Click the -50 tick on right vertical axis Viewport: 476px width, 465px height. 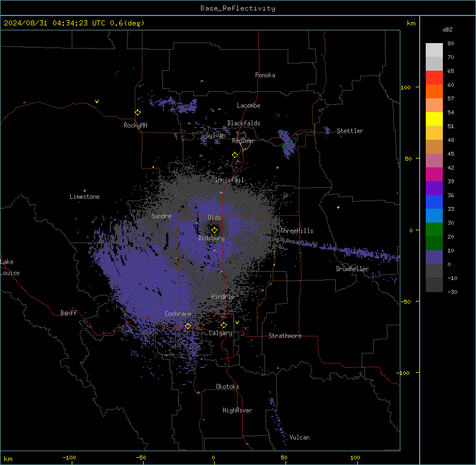click(405, 302)
